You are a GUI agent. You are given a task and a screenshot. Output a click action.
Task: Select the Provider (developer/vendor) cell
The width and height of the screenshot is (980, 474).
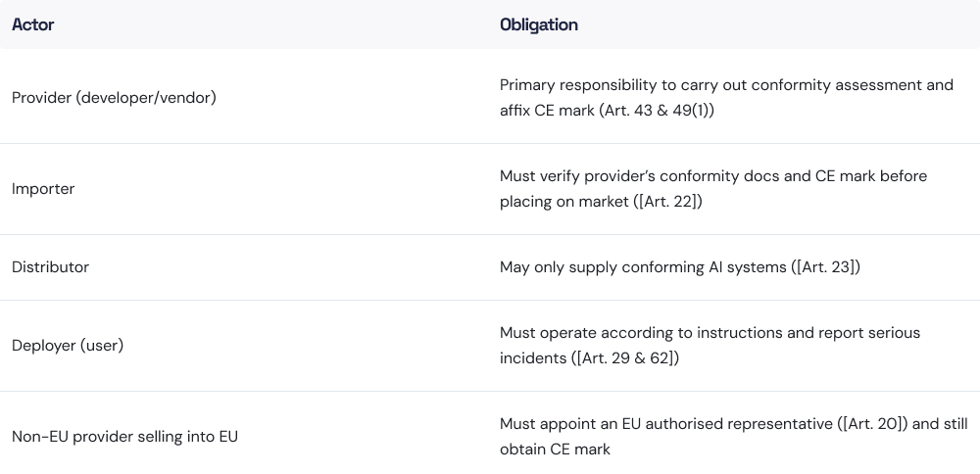coord(114,98)
